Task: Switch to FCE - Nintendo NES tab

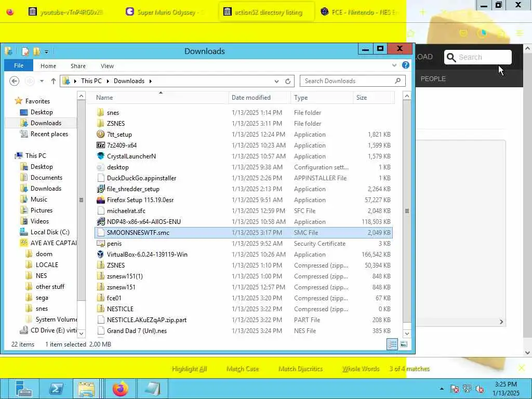Action: [361, 12]
